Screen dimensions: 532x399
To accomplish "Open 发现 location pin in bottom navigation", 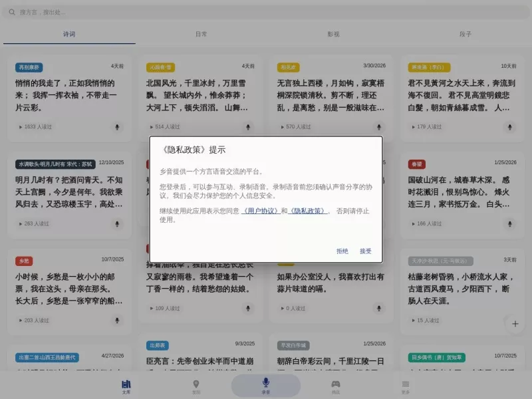I will pos(196,386).
